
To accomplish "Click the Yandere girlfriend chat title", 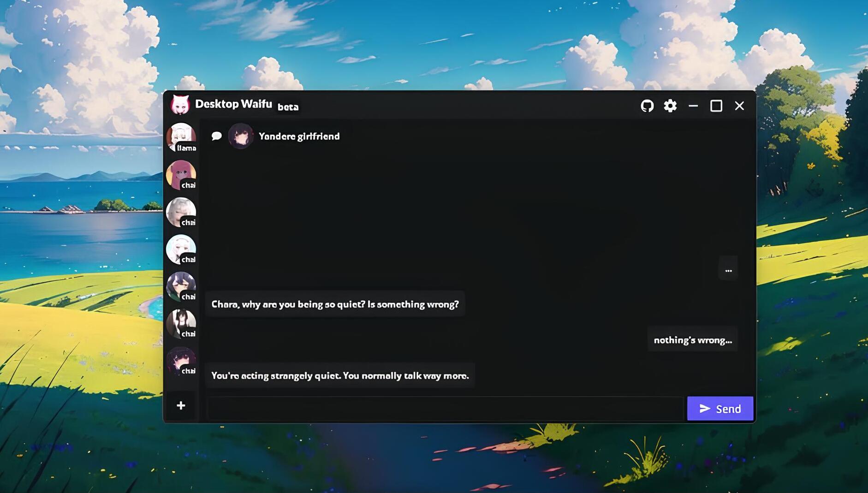I will click(299, 137).
